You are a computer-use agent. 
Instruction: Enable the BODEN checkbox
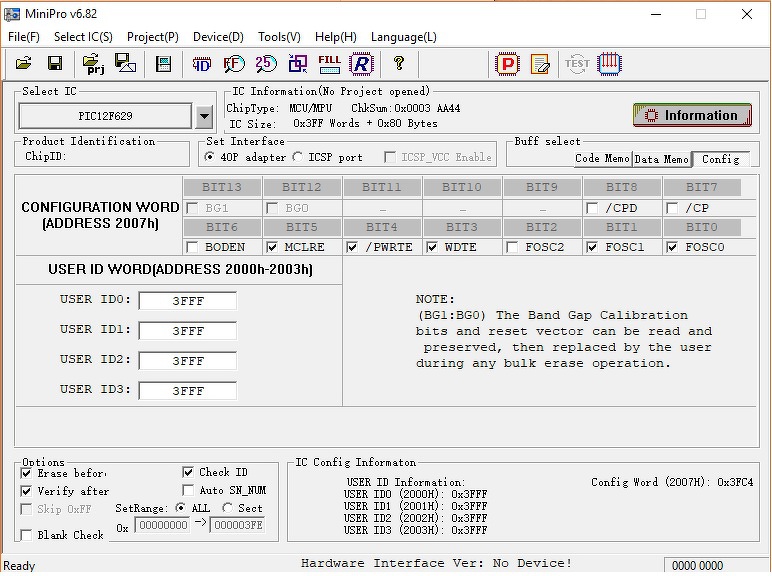coord(192,247)
